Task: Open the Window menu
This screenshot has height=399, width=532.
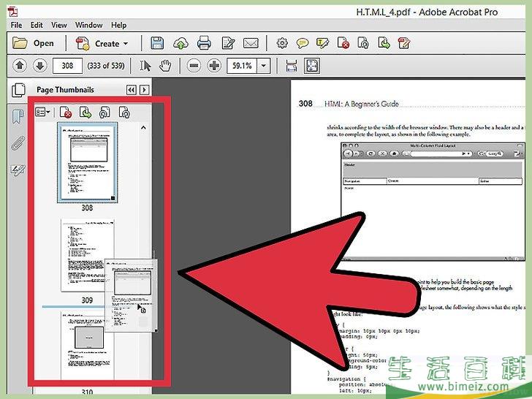Action: [88, 25]
